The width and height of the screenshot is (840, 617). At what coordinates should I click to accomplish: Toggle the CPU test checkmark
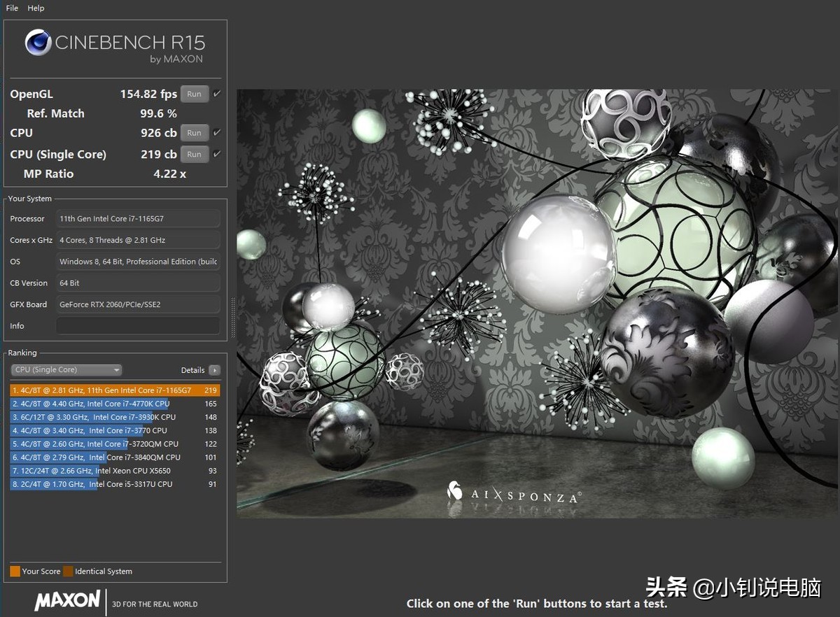pos(217,132)
